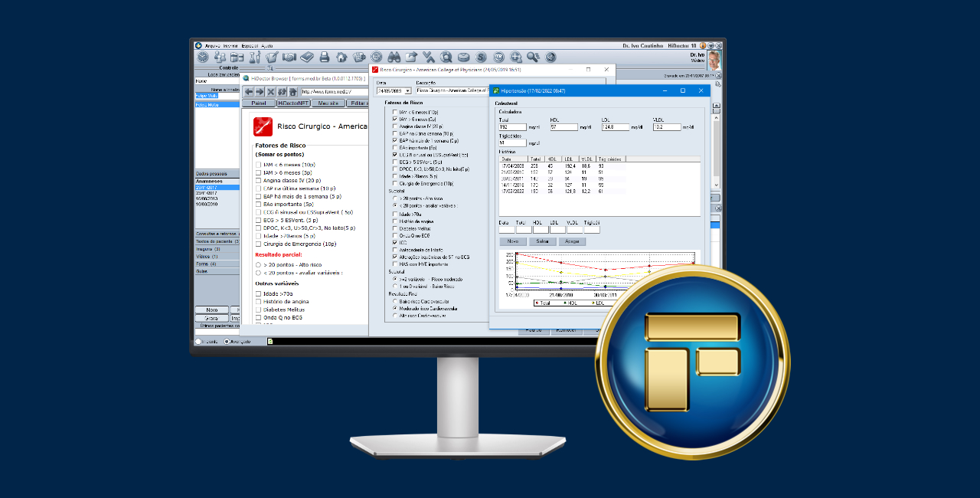Select 'Felipe Motta' in patient list
980x498 pixels.
(217, 104)
